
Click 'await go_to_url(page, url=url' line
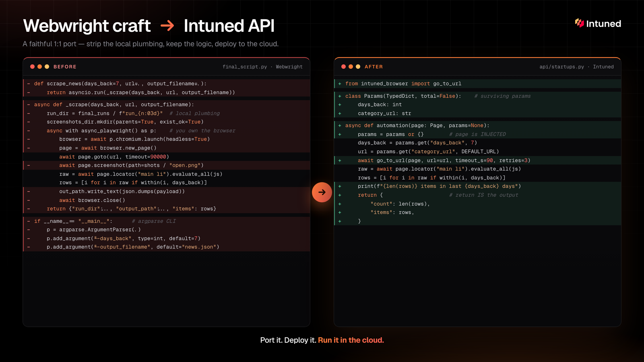[478, 160]
